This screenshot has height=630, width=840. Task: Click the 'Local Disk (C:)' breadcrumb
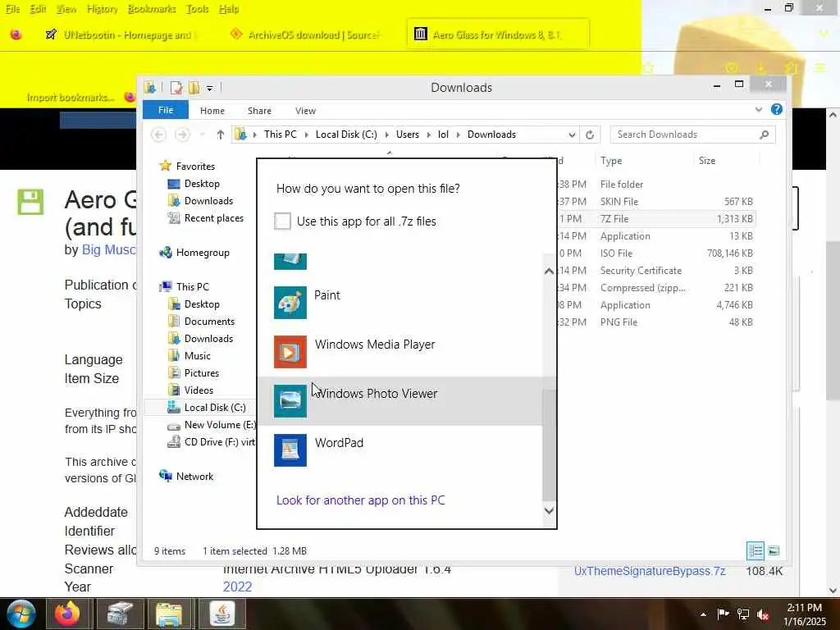[346, 135]
